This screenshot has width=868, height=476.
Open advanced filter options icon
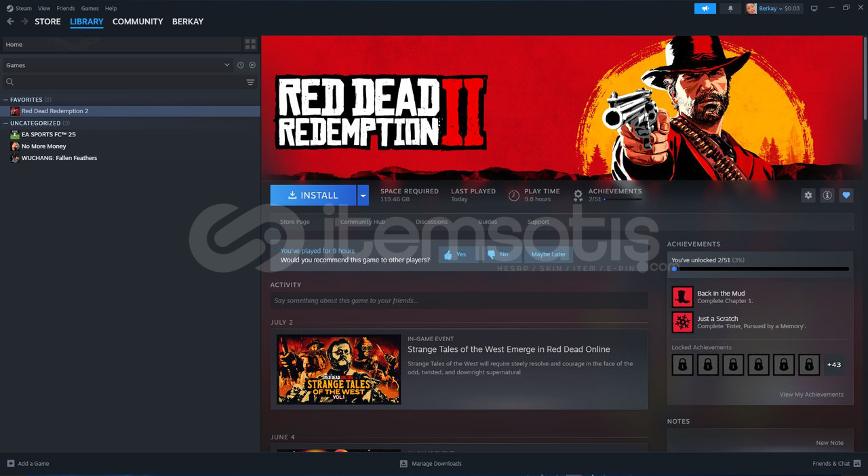(x=250, y=82)
